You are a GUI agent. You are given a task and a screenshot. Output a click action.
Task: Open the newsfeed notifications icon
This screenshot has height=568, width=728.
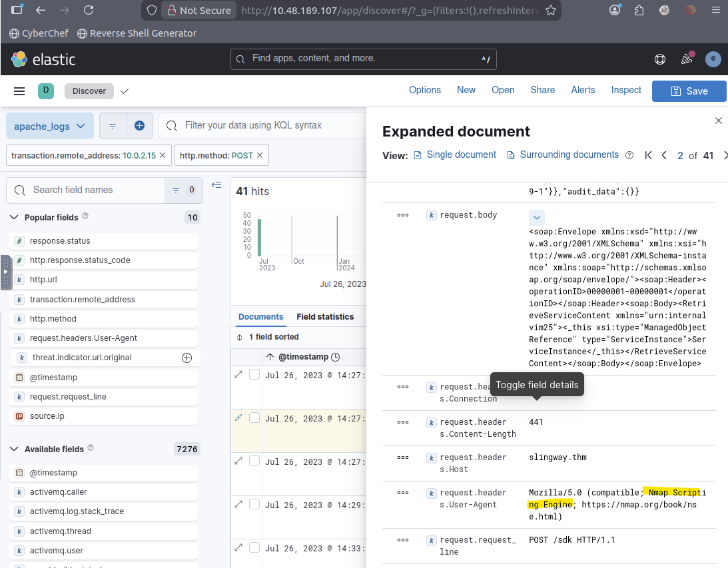click(687, 59)
